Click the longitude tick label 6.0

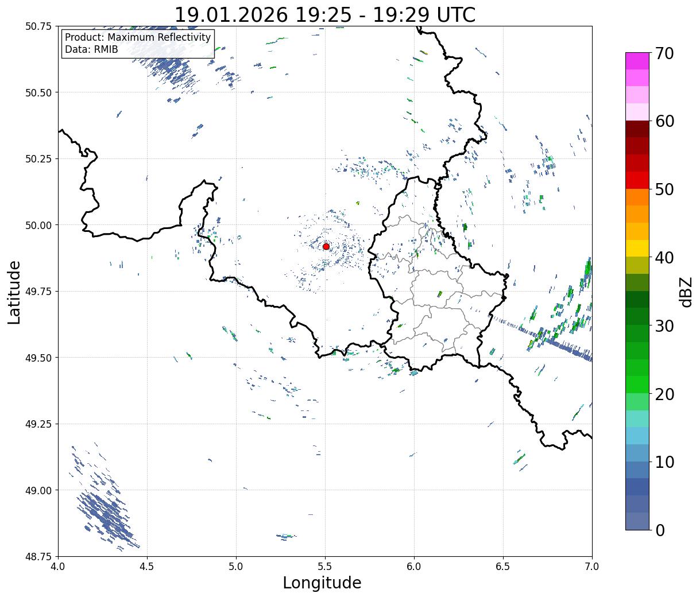(x=414, y=567)
